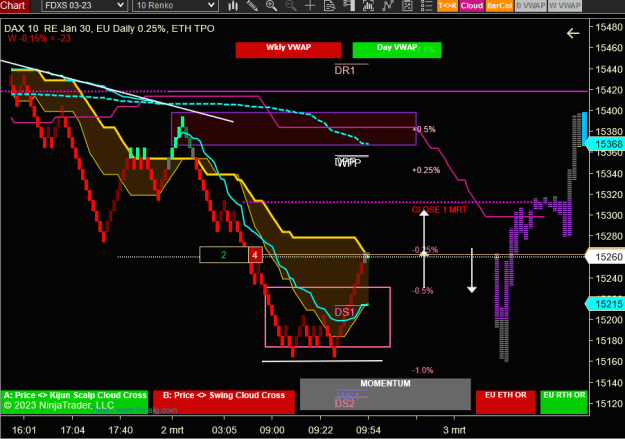This screenshot has height=439, width=625.
Task: Click the 3 mrt date axis label
Action: click(454, 430)
